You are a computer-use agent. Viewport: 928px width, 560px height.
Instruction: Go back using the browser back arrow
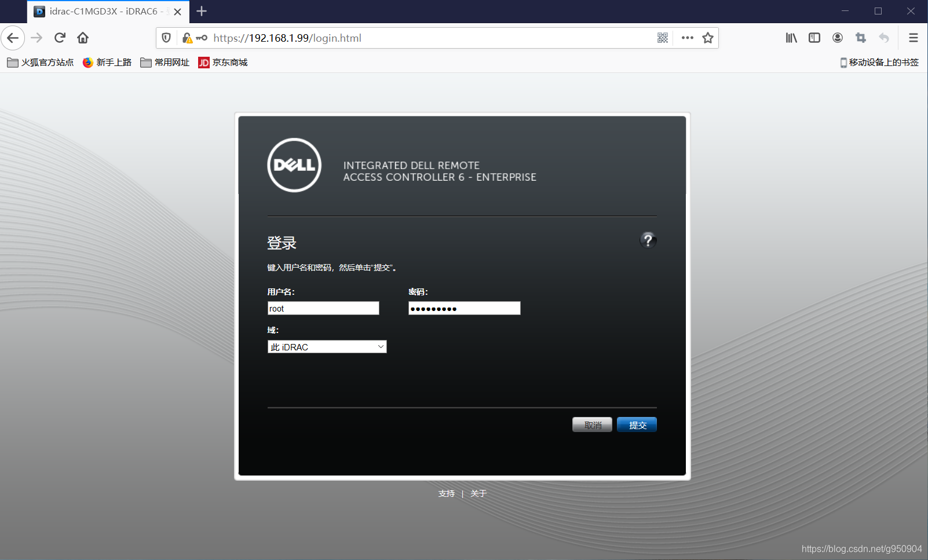pos(13,38)
